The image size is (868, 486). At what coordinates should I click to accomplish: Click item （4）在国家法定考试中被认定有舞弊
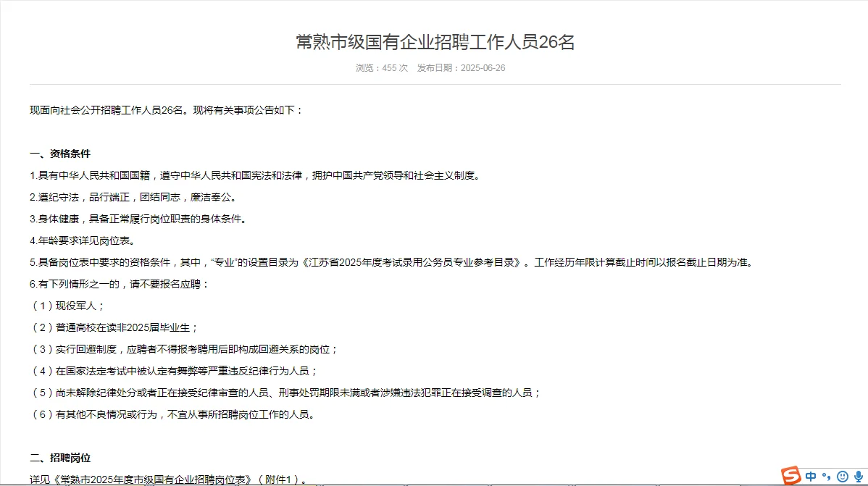click(x=174, y=371)
